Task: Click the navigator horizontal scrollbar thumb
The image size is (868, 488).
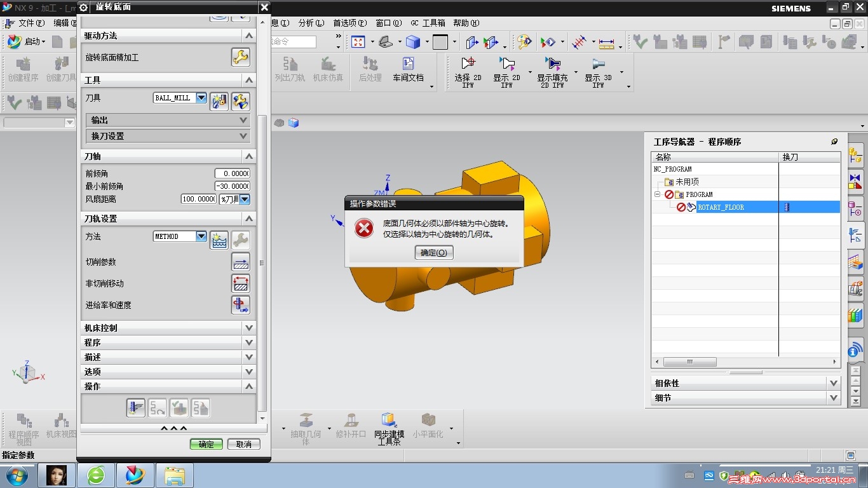Action: click(690, 362)
